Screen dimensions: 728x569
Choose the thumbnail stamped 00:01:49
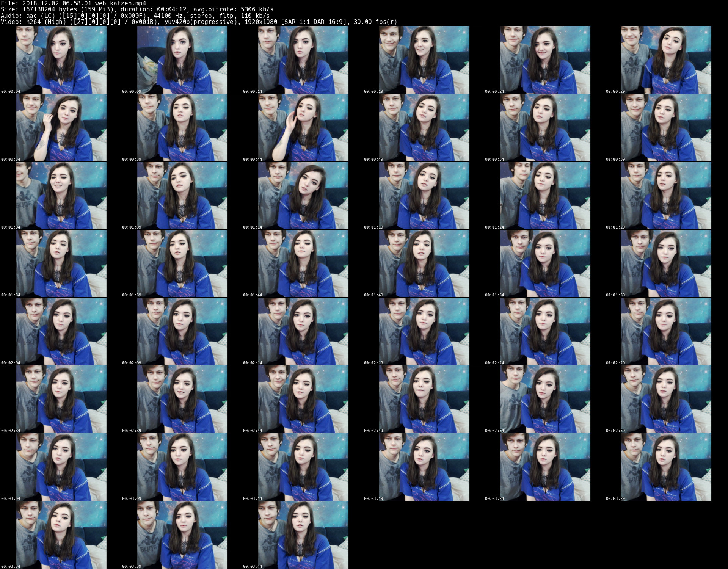point(424,263)
